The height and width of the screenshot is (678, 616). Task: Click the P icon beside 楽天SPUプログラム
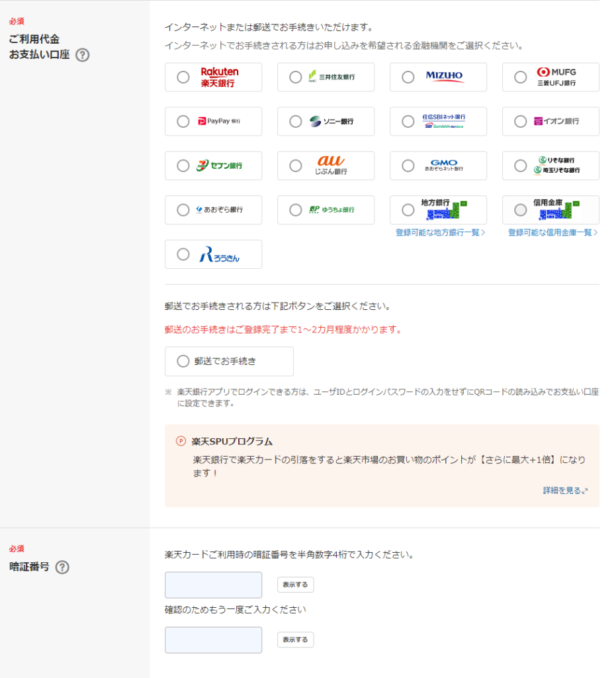(181, 441)
